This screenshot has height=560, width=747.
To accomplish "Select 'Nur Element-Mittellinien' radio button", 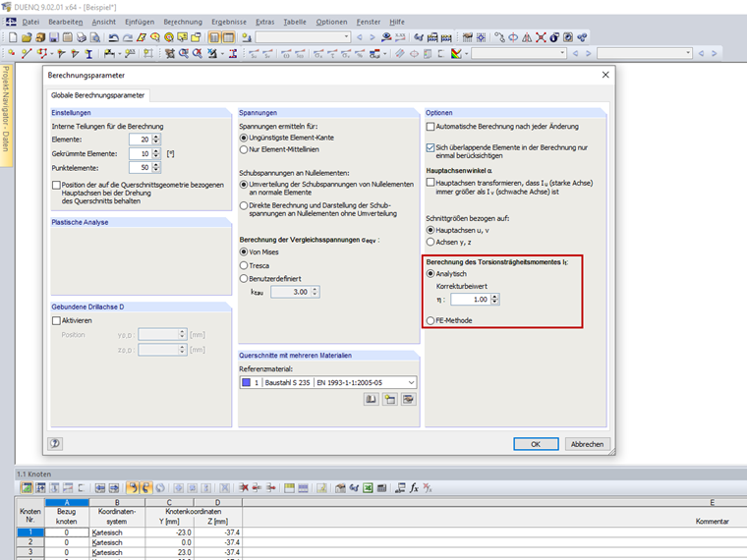I will [244, 149].
